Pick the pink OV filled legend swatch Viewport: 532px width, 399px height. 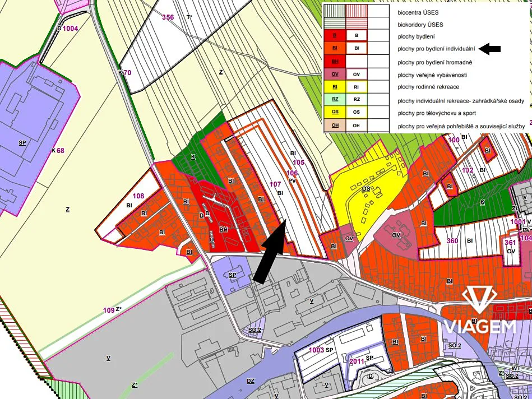pyautogui.click(x=335, y=74)
